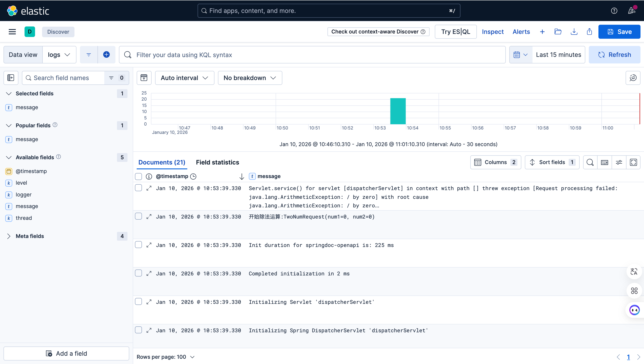Open Last 15 minutes time range
The image size is (644, 364).
(x=558, y=55)
